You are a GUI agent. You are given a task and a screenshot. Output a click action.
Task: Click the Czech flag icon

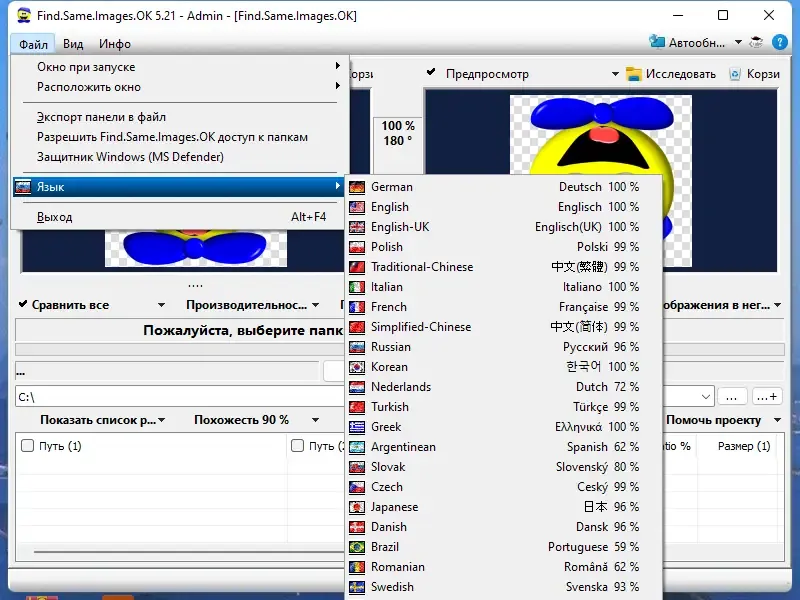pyautogui.click(x=357, y=487)
